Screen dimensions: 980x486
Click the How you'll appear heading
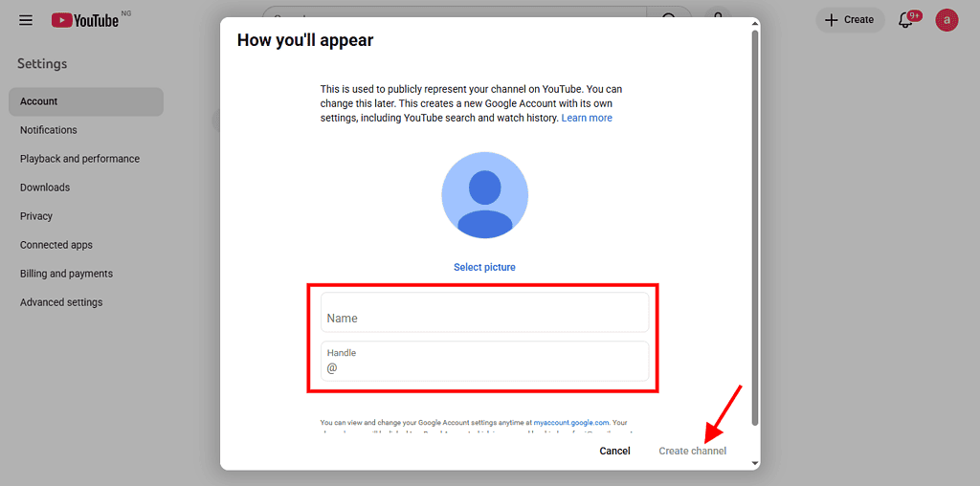click(305, 40)
